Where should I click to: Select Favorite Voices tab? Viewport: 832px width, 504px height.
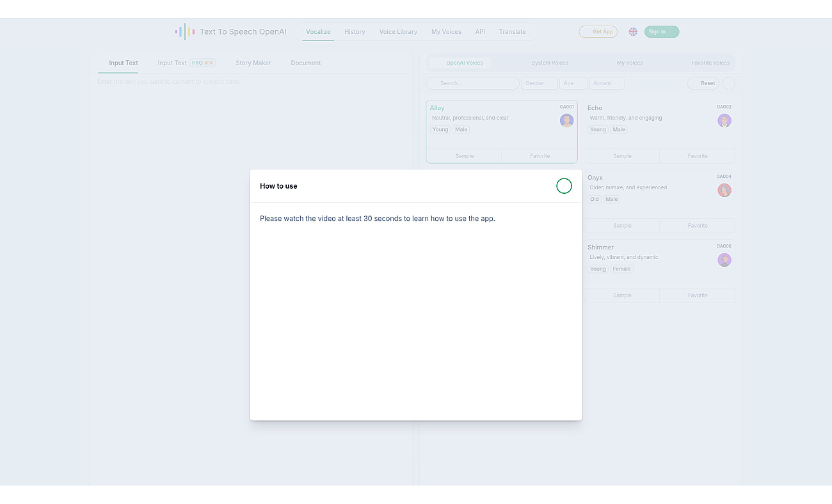coord(710,63)
